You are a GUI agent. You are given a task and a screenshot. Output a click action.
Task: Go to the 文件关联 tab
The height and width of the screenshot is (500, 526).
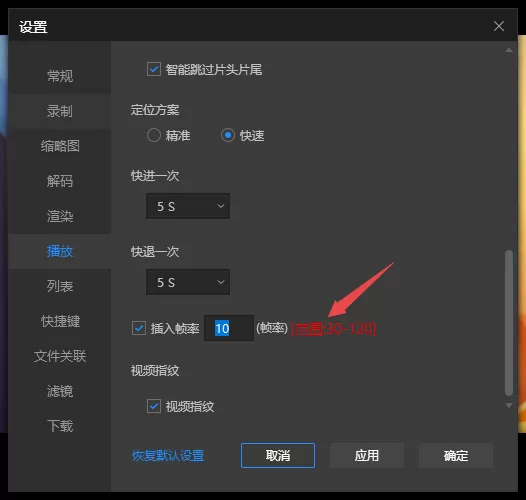[x=60, y=356]
